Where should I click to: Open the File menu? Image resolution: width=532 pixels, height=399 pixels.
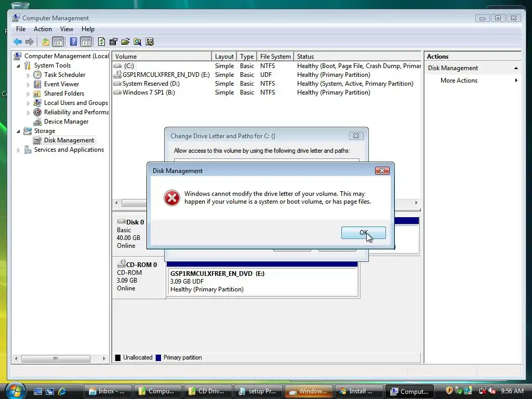(21, 29)
